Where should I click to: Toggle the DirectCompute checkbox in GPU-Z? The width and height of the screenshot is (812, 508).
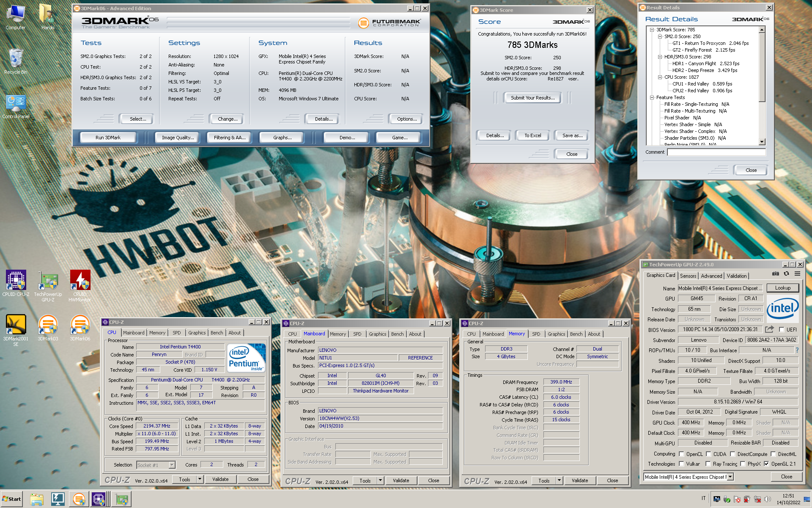tap(732, 454)
